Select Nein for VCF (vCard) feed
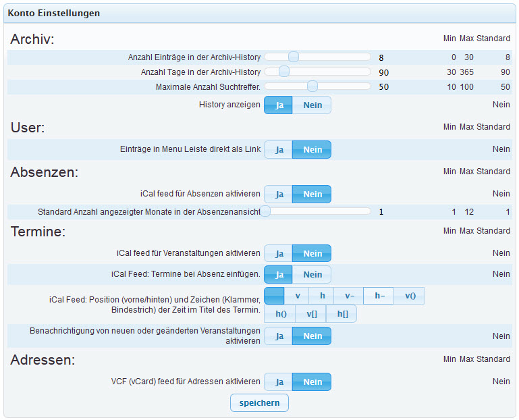The height and width of the screenshot is (420, 519). click(x=312, y=382)
